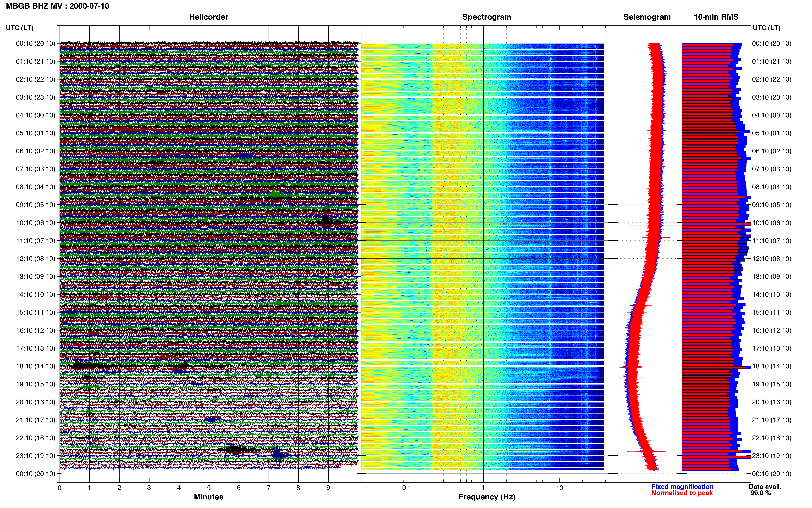This screenshot has width=812, height=508.
Task: Select the blue "Fixed magnification" legend text
Action: [682, 486]
